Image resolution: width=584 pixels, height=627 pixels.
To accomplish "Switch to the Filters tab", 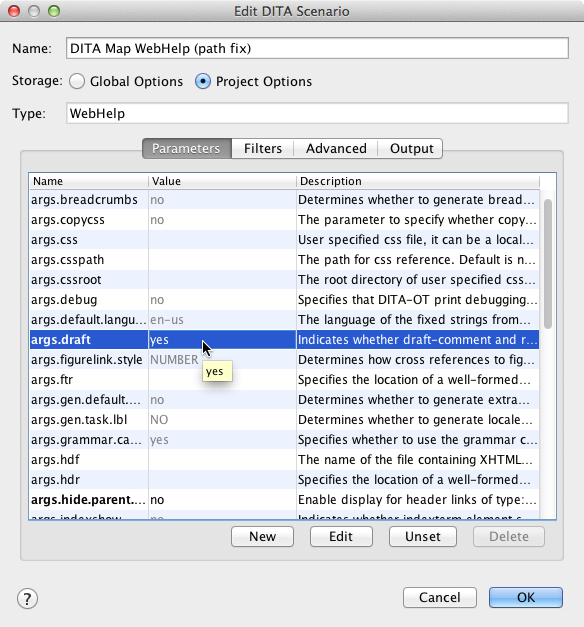I will tap(263, 148).
